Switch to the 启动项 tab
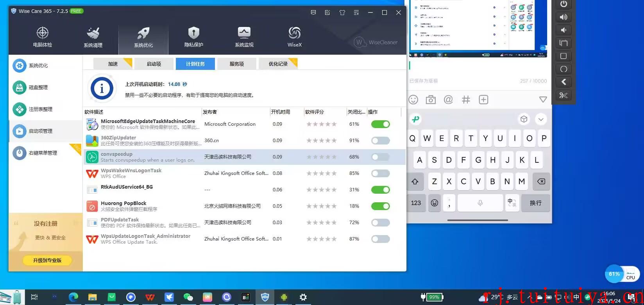The image size is (644, 305). tap(154, 64)
